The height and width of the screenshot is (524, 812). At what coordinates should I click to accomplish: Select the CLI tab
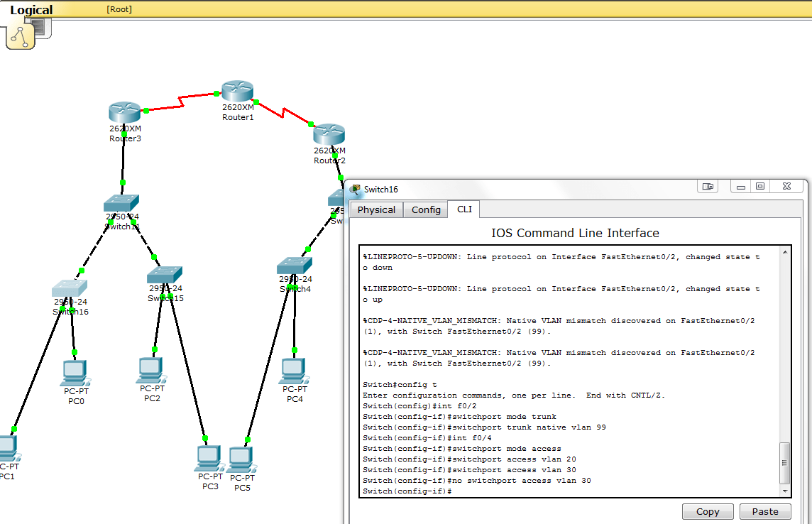click(x=464, y=209)
